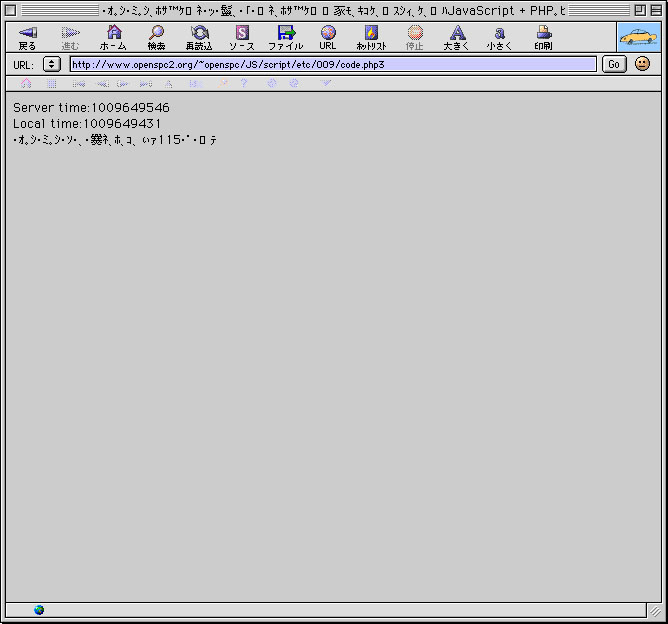Click the globe icon in status bar
The height and width of the screenshot is (624, 668).
click(39, 610)
